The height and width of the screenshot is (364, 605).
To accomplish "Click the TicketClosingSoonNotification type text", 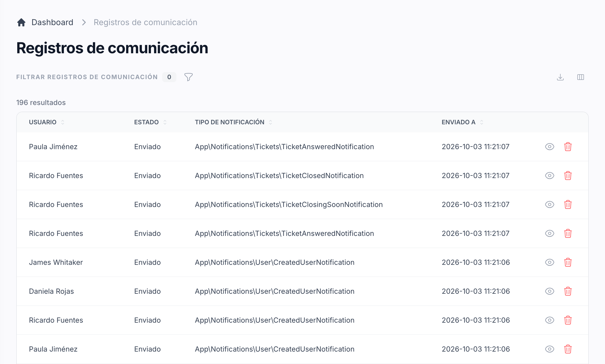I will [289, 204].
